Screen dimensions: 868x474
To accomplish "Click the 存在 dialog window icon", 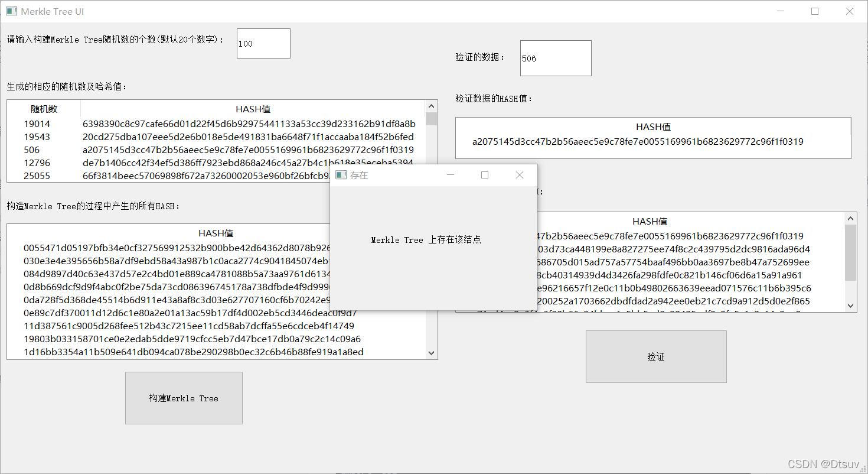I will point(341,175).
